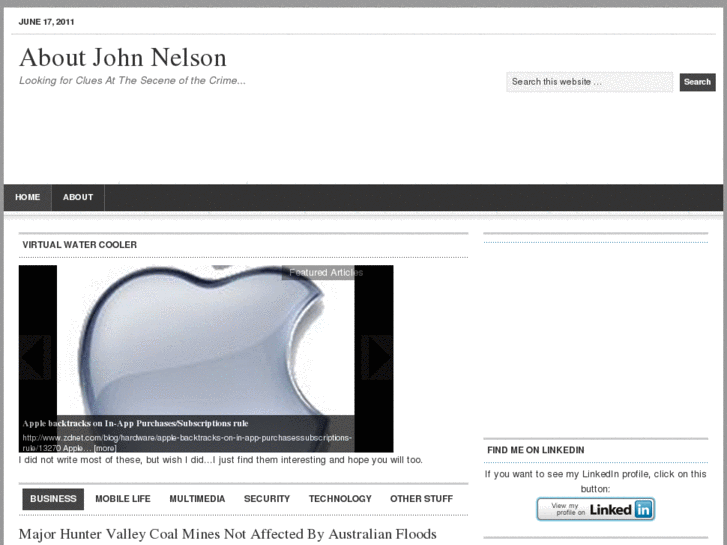The height and width of the screenshot is (545, 727).
Task: Click the Search button
Action: pos(697,82)
